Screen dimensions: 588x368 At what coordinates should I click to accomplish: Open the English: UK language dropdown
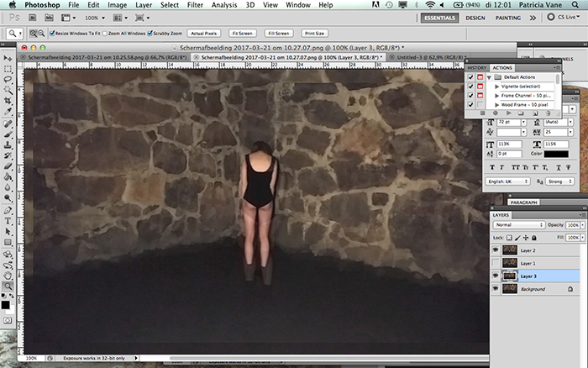(507, 181)
